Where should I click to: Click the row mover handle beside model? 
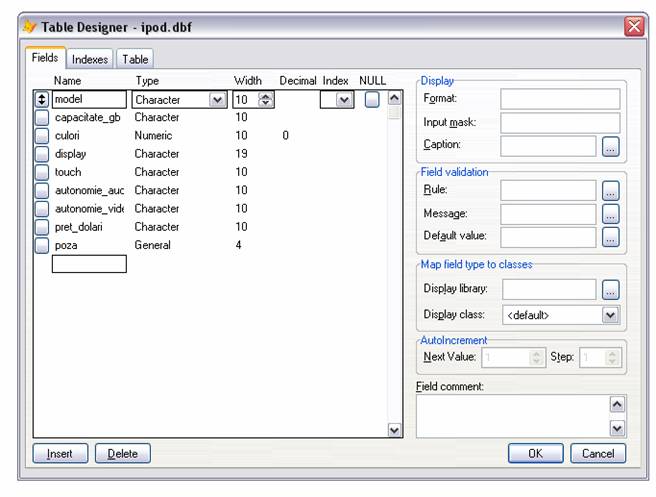(42, 99)
